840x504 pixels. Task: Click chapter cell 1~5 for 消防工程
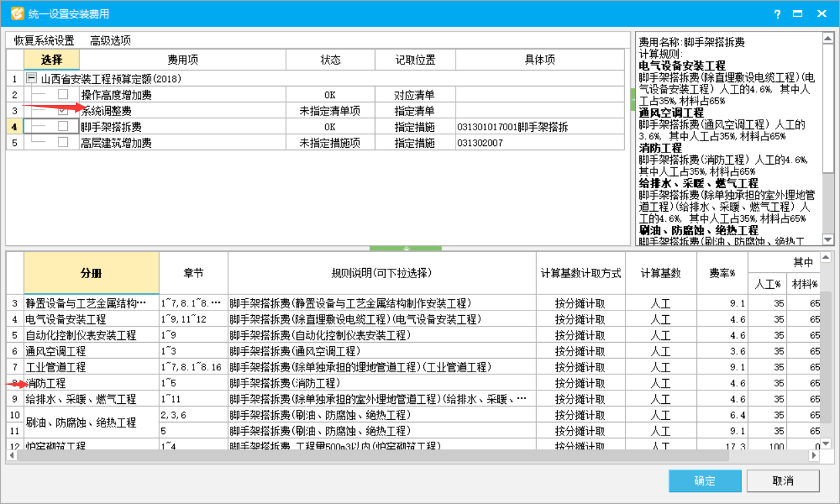click(x=194, y=383)
